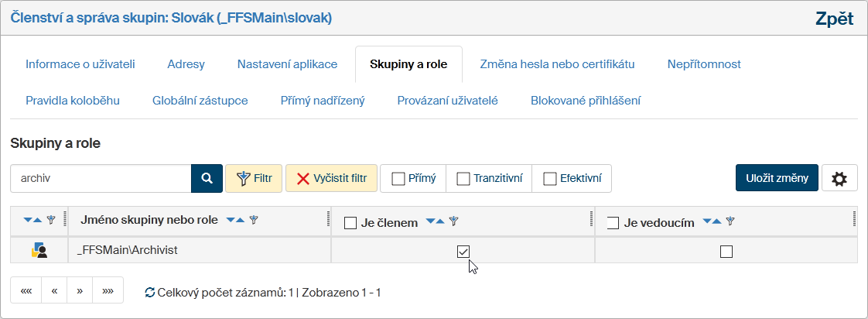This screenshot has width=868, height=319.
Task: Click filter funnel in 'Jméno skupiny nebo role' header
Action: (x=254, y=220)
